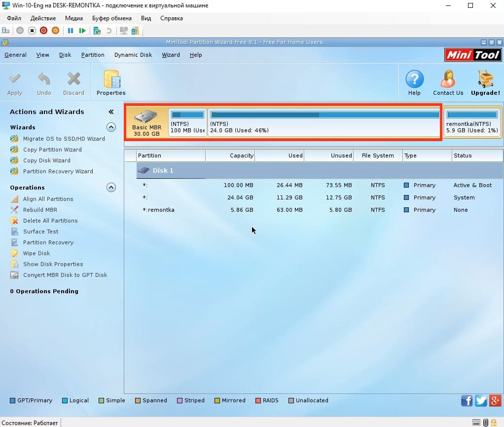504x427 pixels.
Task: Click the orange VM save state icon
Action: pos(56,31)
